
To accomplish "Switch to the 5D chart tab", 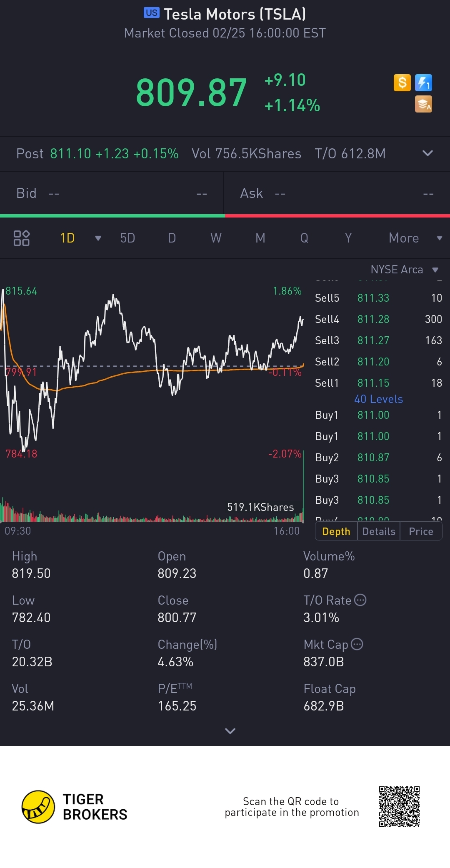I will (x=127, y=238).
